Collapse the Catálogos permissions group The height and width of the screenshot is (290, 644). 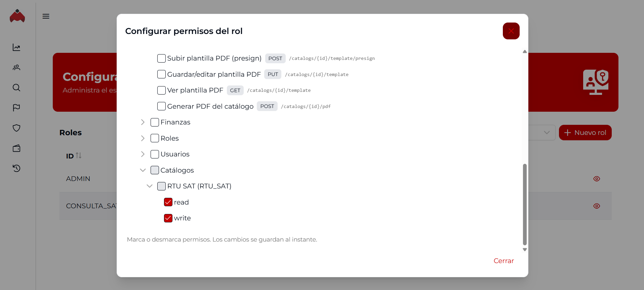[143, 170]
